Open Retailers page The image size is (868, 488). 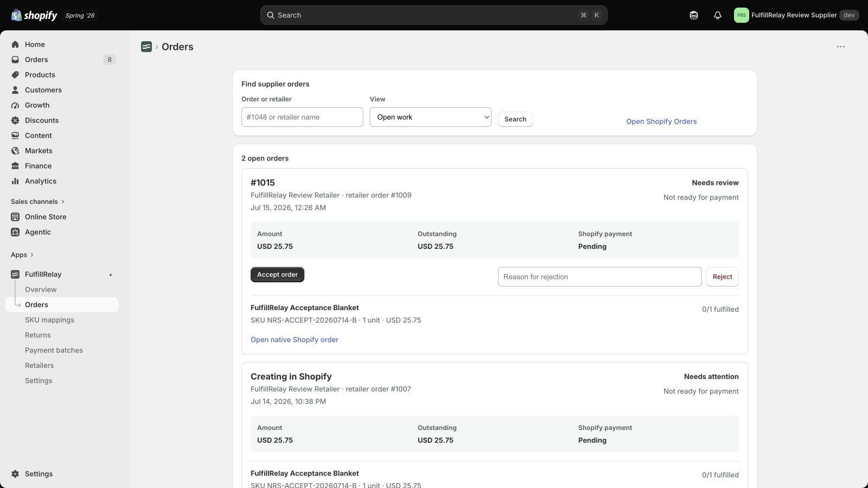pos(40,365)
